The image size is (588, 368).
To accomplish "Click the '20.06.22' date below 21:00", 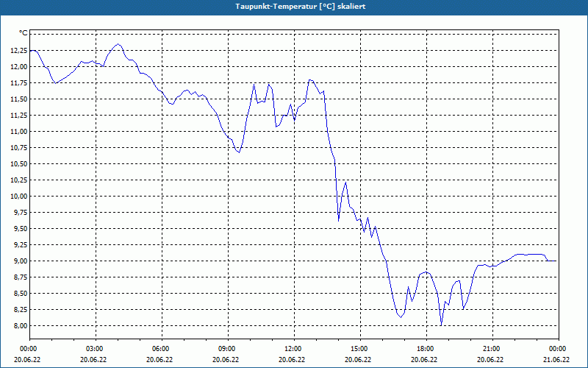I will point(490,359).
